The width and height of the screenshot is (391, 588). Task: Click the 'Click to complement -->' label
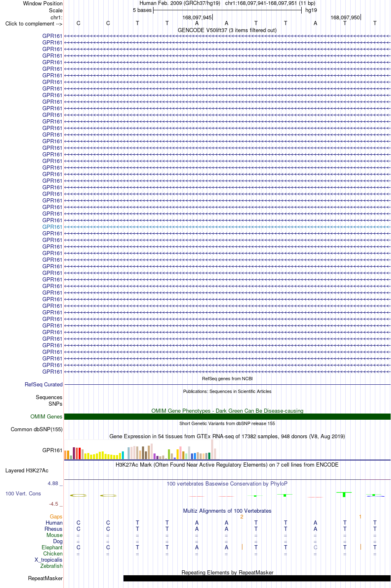pyautogui.click(x=34, y=23)
